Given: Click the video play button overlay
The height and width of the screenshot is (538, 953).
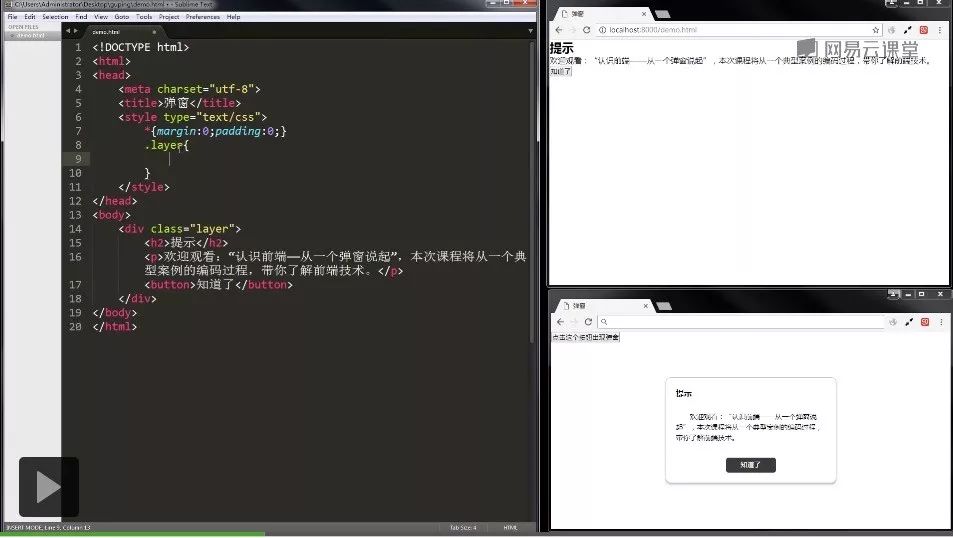Looking at the screenshot, I should click(49, 487).
